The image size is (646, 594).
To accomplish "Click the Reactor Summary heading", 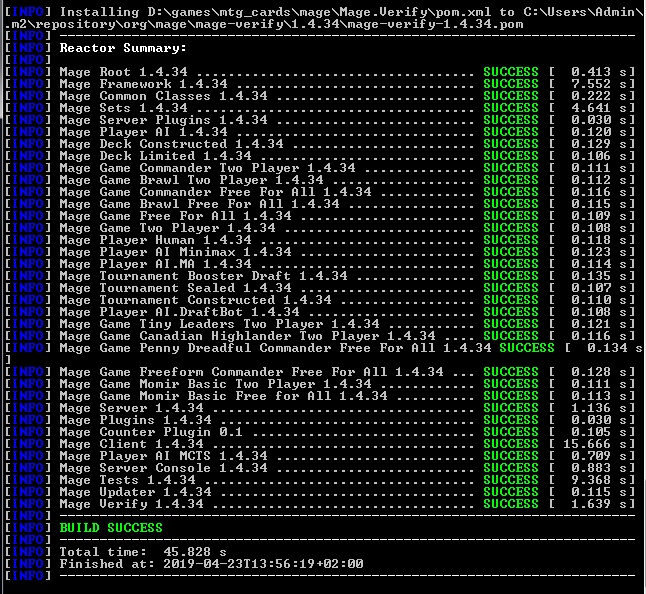I will [x=123, y=47].
